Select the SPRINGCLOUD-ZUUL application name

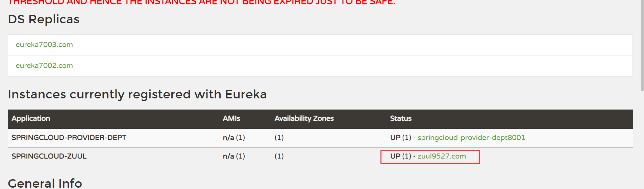pos(49,156)
